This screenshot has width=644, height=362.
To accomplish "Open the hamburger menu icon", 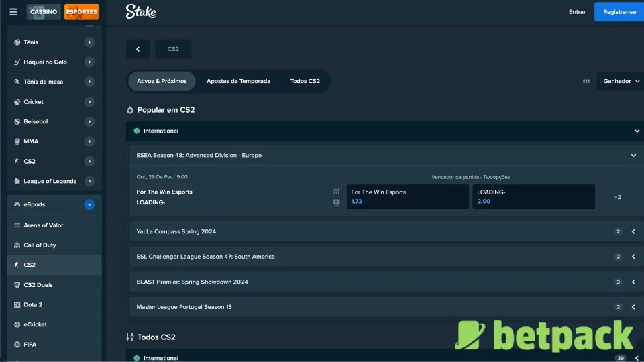I will click(13, 12).
